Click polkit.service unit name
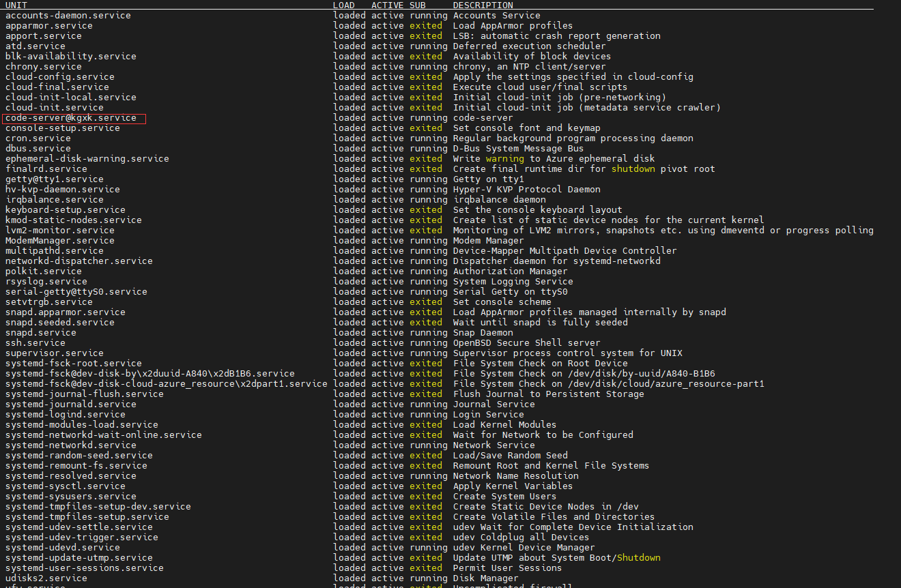Image resolution: width=901 pixels, height=588 pixels. (x=44, y=271)
